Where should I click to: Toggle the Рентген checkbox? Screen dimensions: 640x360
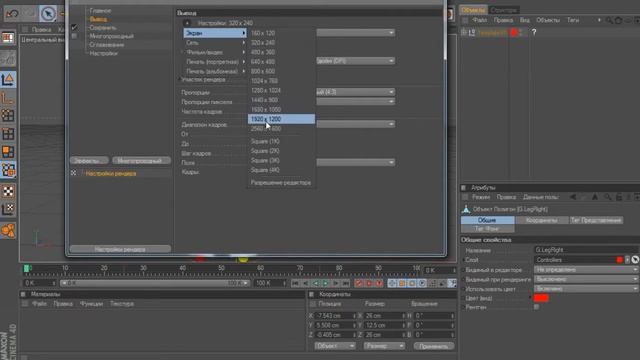tap(537, 307)
